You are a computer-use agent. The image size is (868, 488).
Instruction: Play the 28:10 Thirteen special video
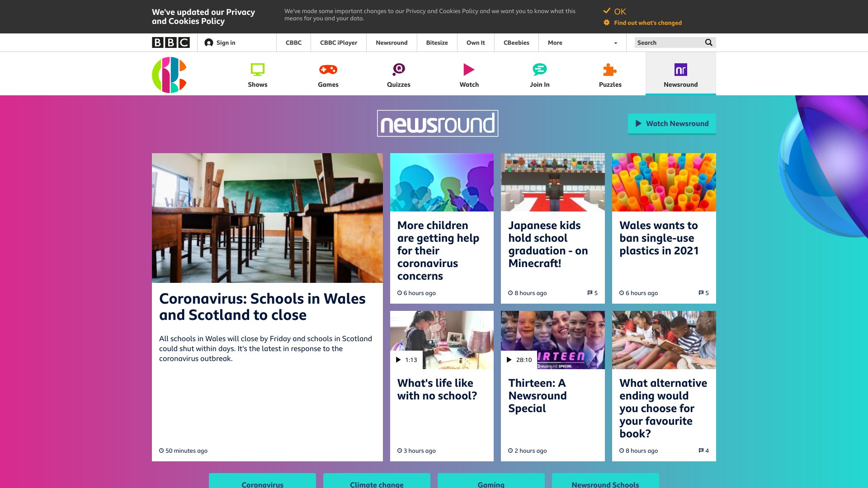coord(519,360)
